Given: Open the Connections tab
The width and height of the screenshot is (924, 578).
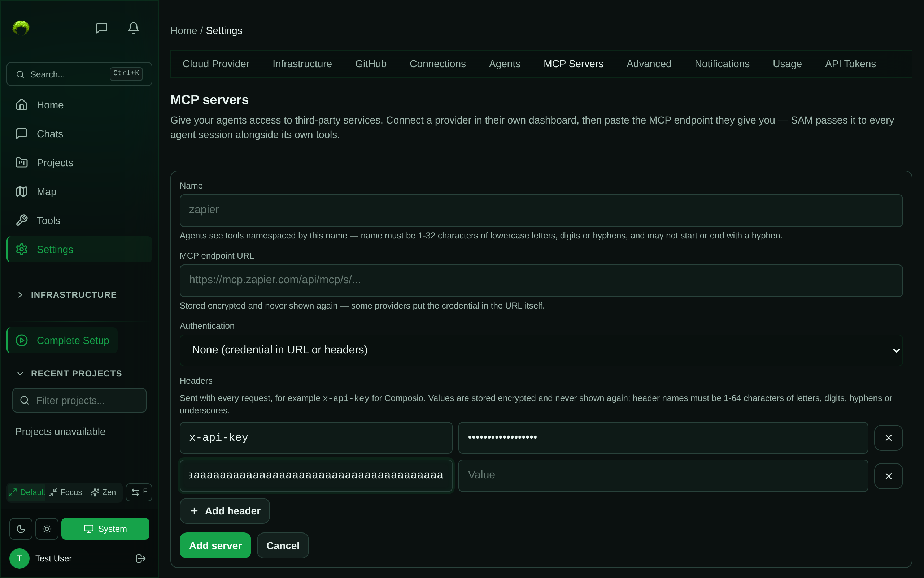Looking at the screenshot, I should click(x=437, y=64).
